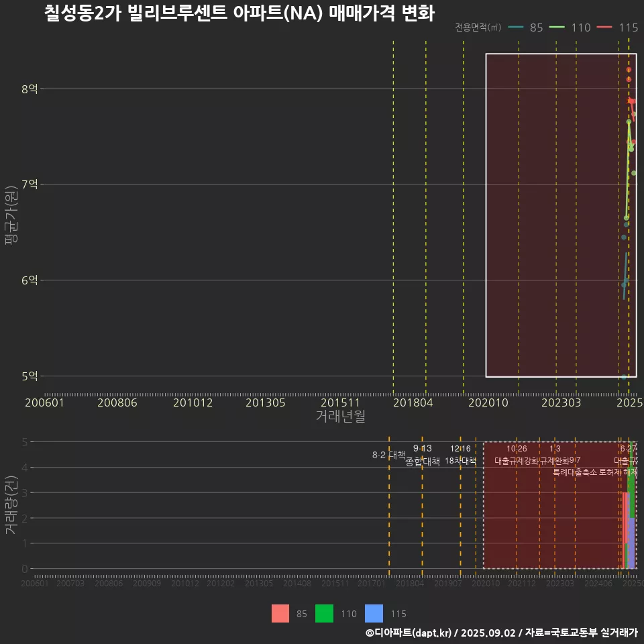Image resolution: width=644 pixels, height=644 pixels.
Task: Click the 201202 date label on the volume chart
Action: tap(221, 583)
